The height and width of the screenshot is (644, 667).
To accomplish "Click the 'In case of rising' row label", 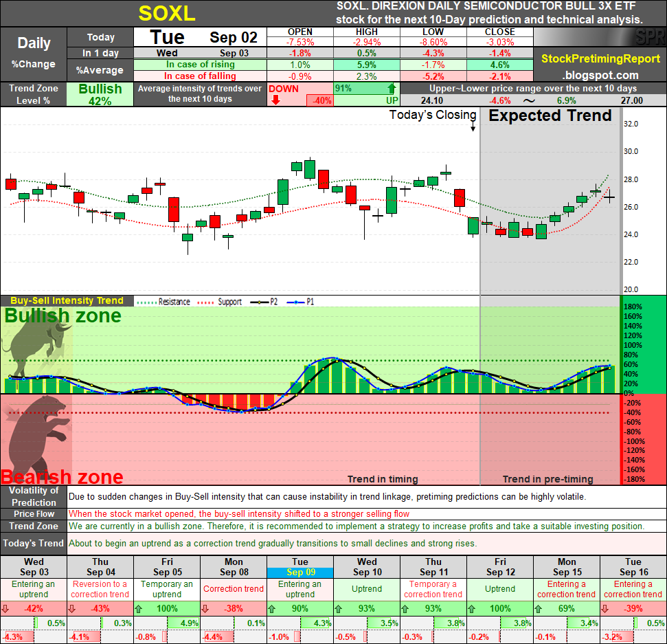I will [x=201, y=65].
